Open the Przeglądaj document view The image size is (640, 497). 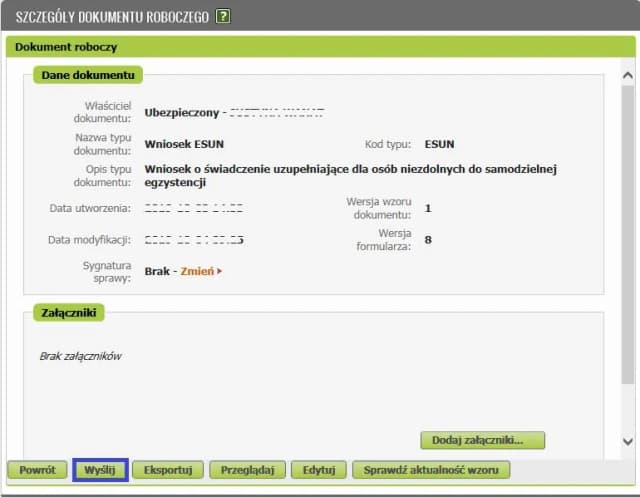pos(248,469)
